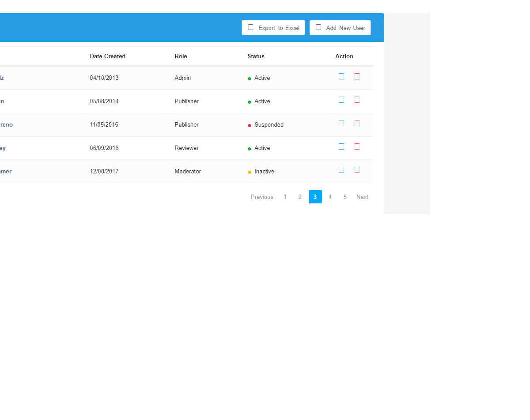
Task: Click the Export to Excel button
Action: 273,28
